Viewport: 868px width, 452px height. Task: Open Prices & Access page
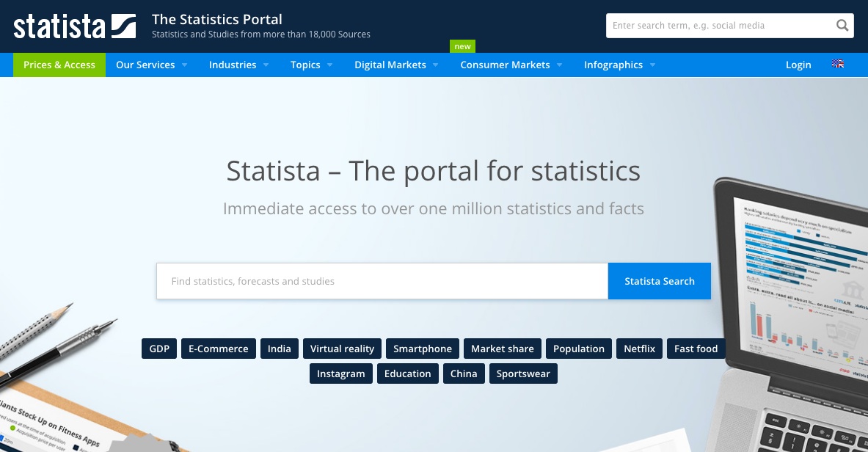click(x=59, y=65)
